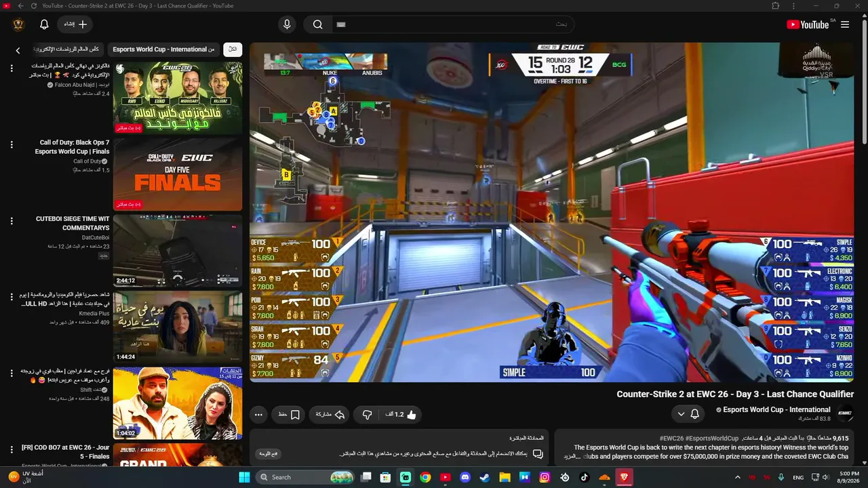Image resolution: width=868 pixels, height=488 pixels.
Task: Open File Explorer from taskbar
Action: (x=505, y=477)
